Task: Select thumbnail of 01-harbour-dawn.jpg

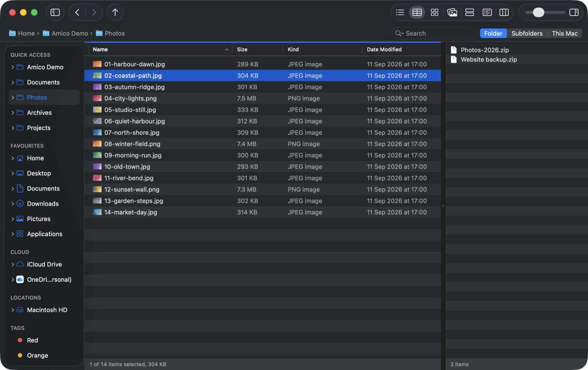Action: coord(97,64)
